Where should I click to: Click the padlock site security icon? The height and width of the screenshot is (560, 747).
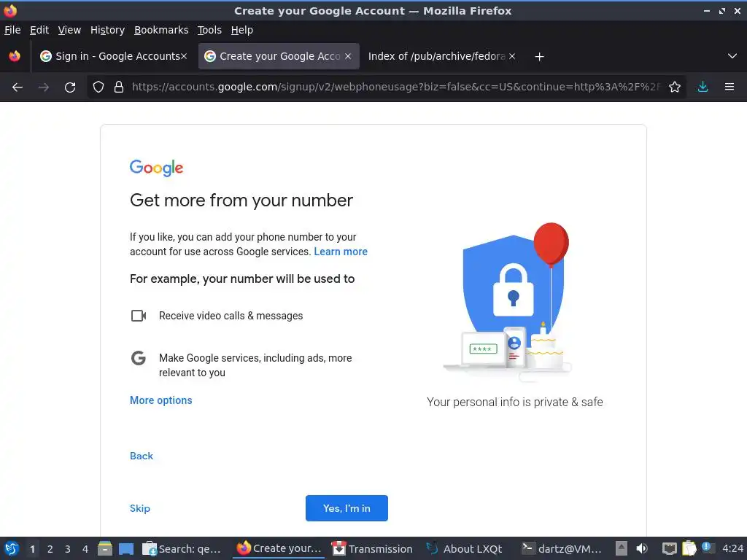(x=119, y=87)
